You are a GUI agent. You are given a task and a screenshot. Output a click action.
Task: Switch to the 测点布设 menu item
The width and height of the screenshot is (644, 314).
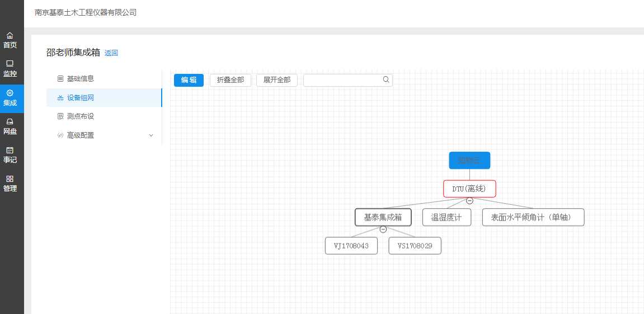[80, 116]
